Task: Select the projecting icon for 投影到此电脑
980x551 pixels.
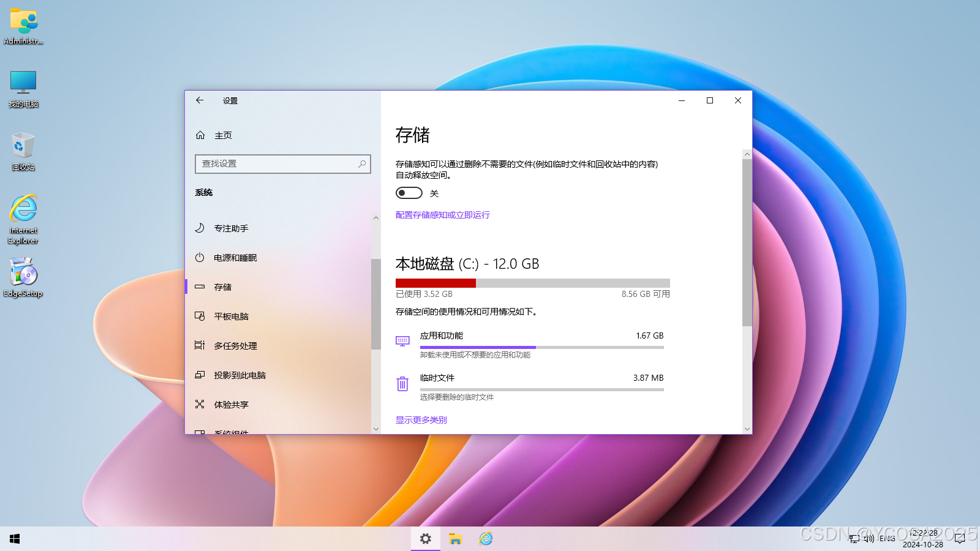Action: click(x=200, y=375)
